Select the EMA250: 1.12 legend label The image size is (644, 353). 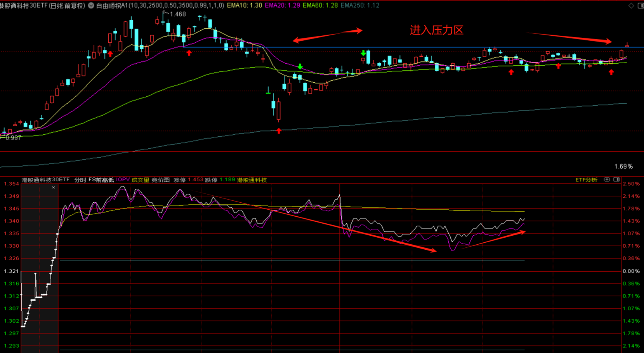360,5
